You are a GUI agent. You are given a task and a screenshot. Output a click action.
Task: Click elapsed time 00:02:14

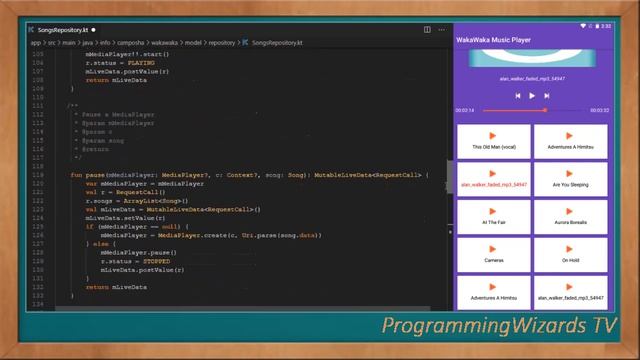(x=465, y=110)
